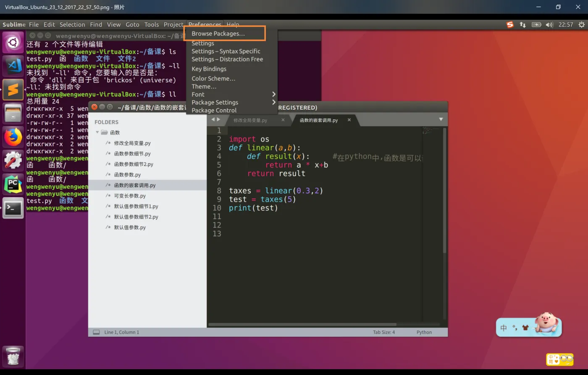Click the battery indicator in the top panel
Screen dimensions: 588x375
[x=536, y=25]
